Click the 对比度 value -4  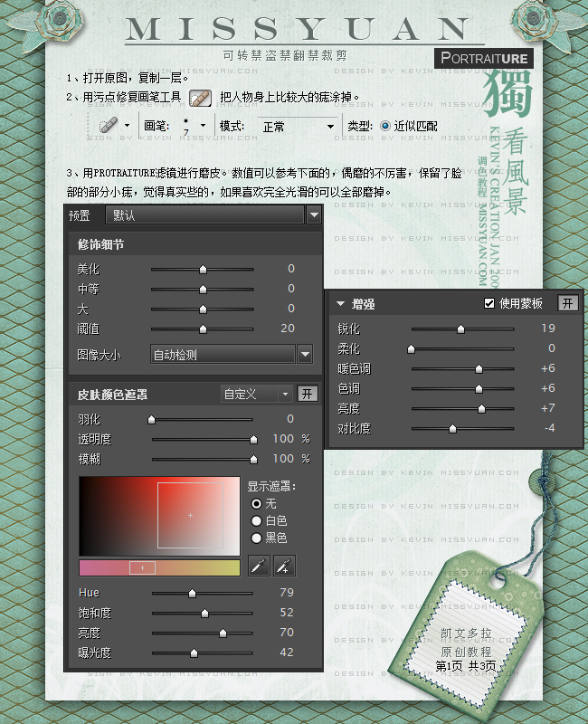549,428
